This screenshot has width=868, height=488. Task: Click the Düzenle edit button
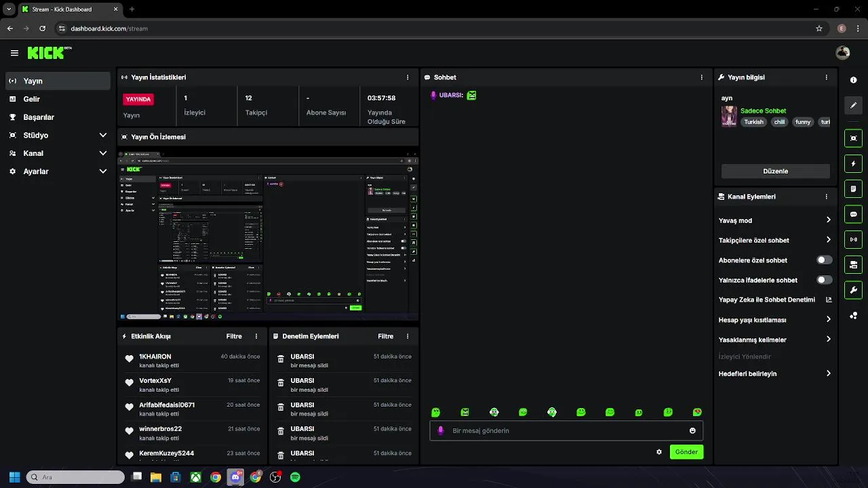coord(775,171)
